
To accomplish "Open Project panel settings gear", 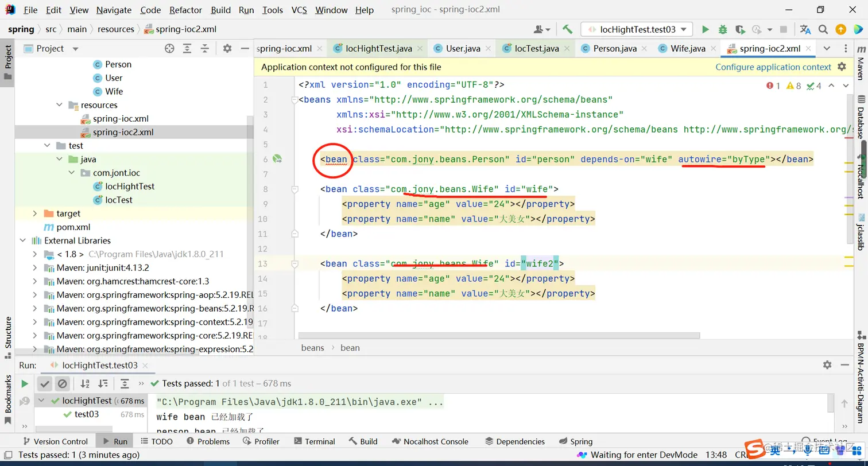I will click(x=227, y=49).
